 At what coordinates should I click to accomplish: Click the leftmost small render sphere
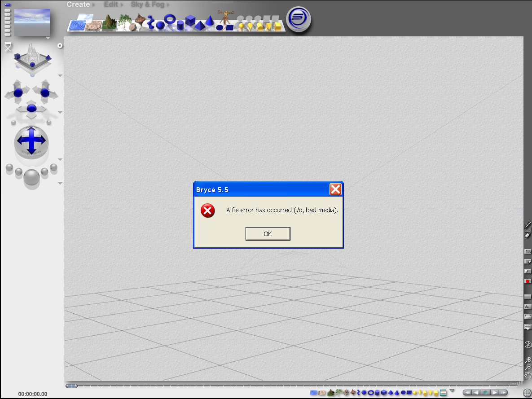tap(9, 167)
